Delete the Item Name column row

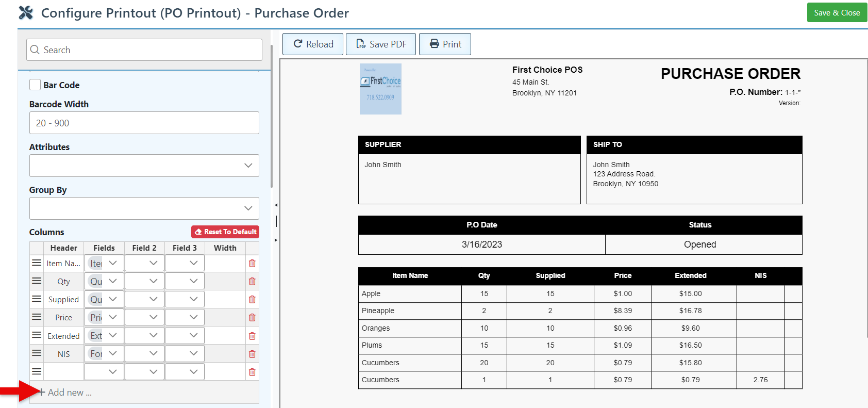[x=252, y=264]
